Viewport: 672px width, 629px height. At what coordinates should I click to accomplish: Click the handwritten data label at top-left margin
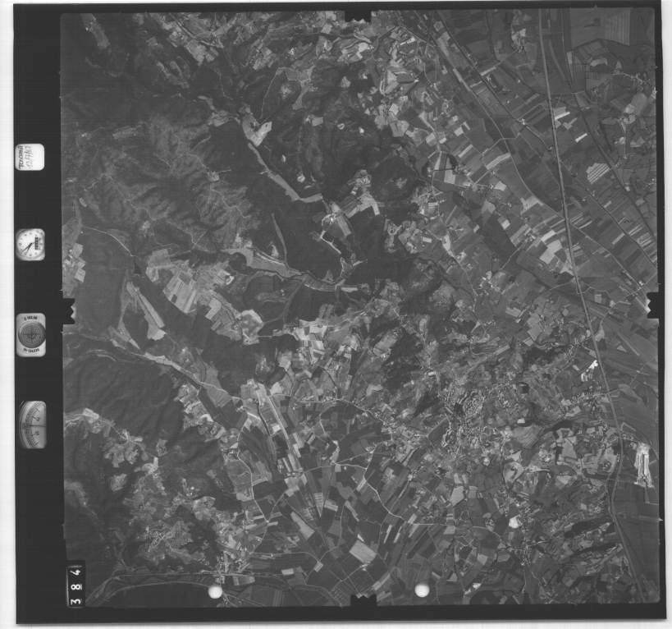[x=29, y=156]
